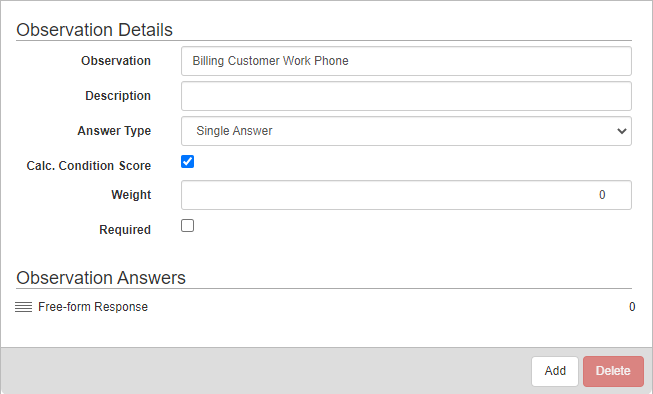Image resolution: width=653 pixels, height=394 pixels.
Task: Click the red Delete button
Action: [613, 371]
